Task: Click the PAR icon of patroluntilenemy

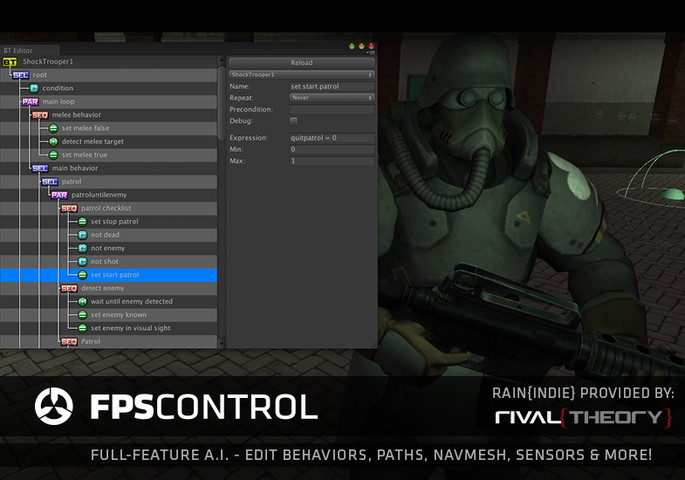Action: (x=59, y=195)
